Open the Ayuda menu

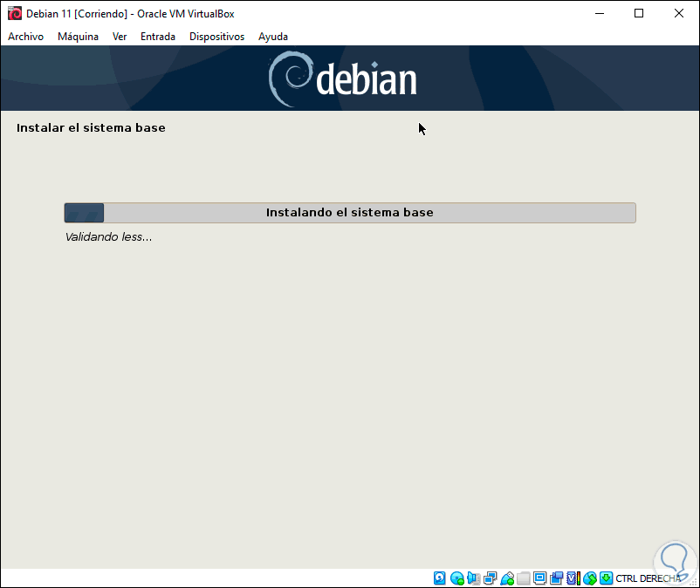(x=273, y=37)
